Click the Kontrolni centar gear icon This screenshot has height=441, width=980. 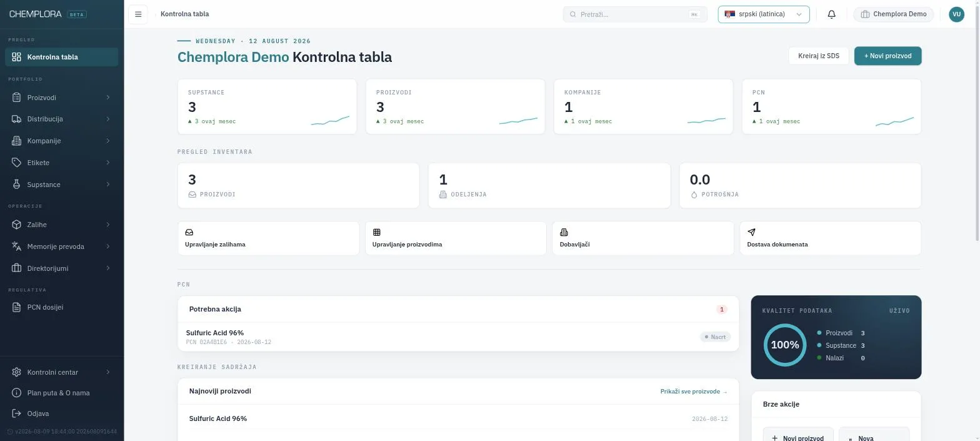pyautogui.click(x=17, y=372)
